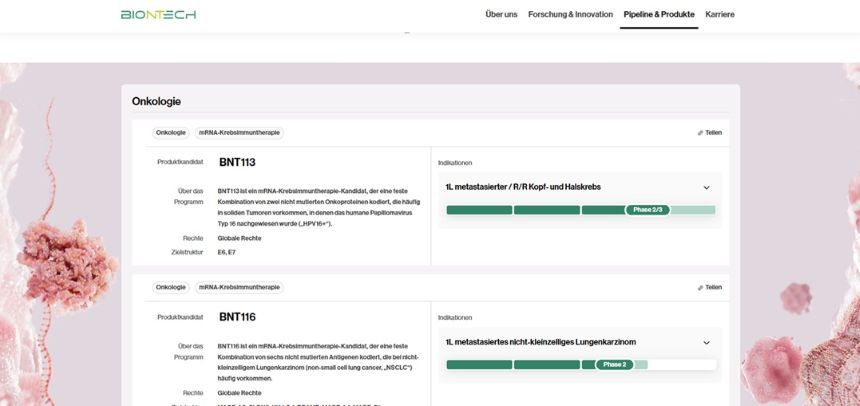Click the BioNTech logo

158,15
